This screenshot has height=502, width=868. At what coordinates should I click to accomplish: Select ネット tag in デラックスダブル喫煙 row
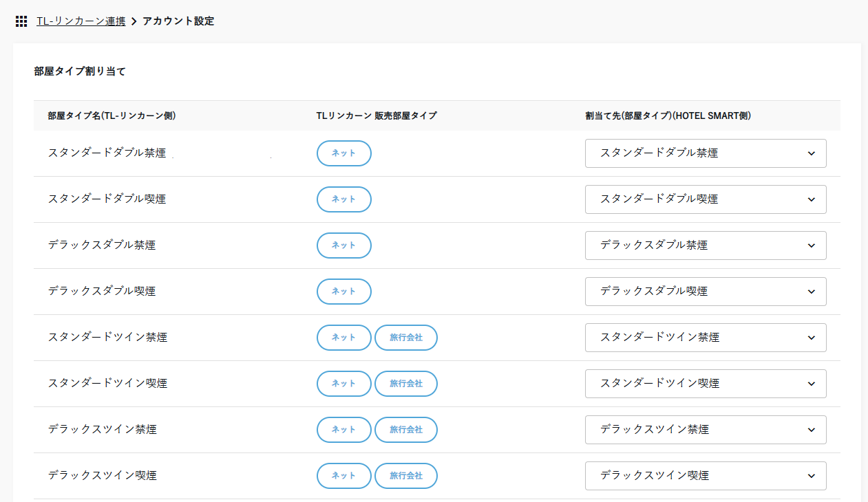[343, 292]
